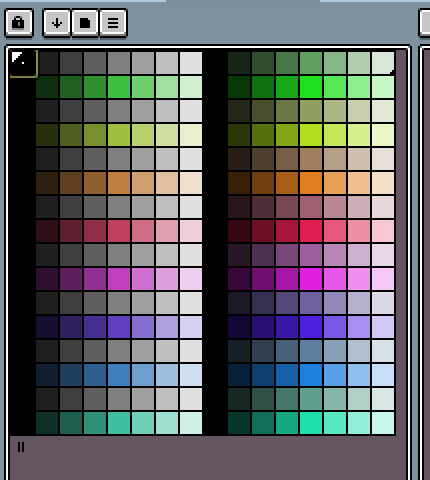Open the palette options hamburger menu

tap(113, 23)
